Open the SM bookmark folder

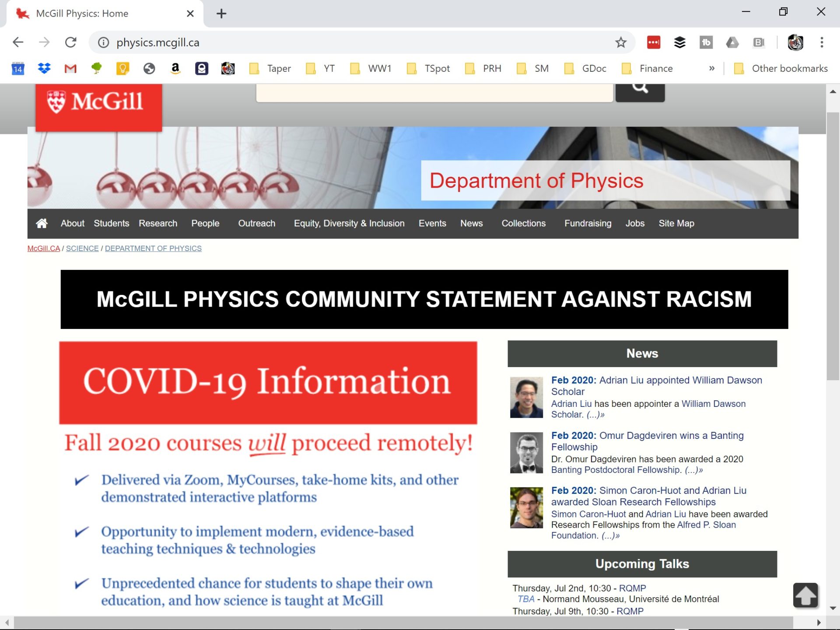533,68
